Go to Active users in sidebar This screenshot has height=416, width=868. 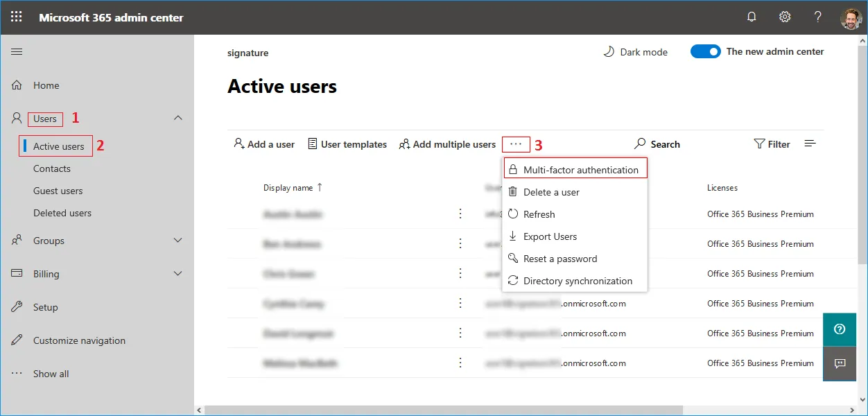pos(59,146)
